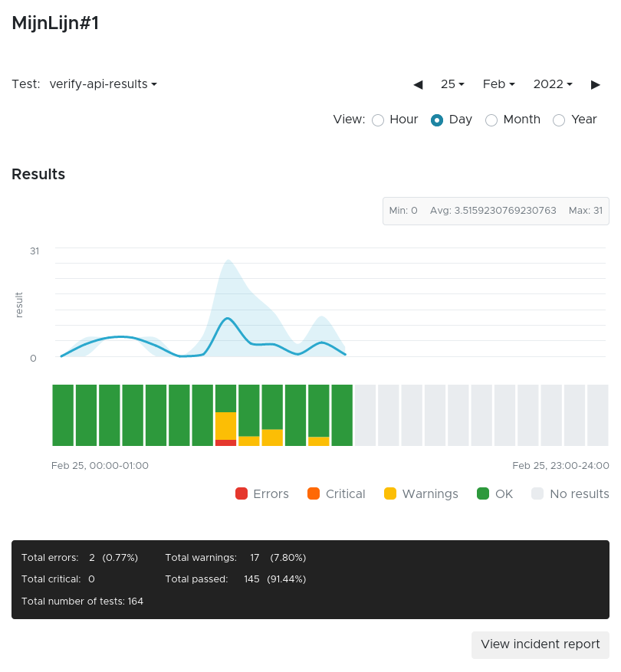The width and height of the screenshot is (621, 672).
Task: Click the red Errors legend square
Action: (242, 493)
